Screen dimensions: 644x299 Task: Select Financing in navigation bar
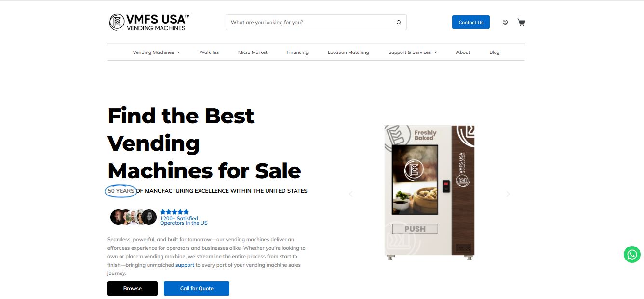point(297,52)
